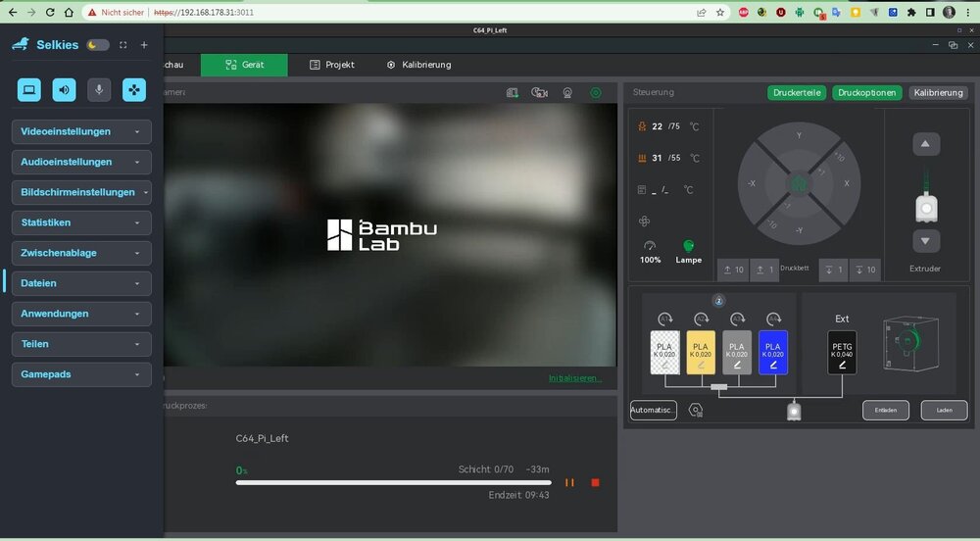Click Selkies plus icon

click(144, 45)
